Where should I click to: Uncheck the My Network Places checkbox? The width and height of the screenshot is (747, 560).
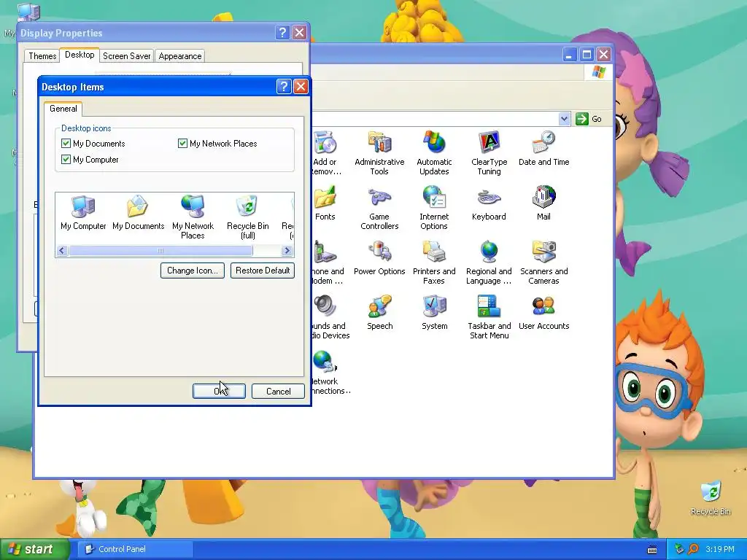point(182,144)
